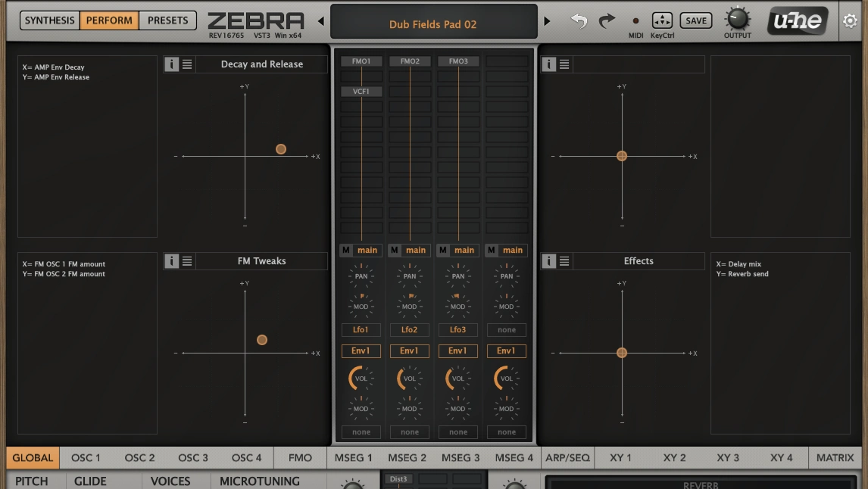Click the info icon beside Effects

pos(548,261)
